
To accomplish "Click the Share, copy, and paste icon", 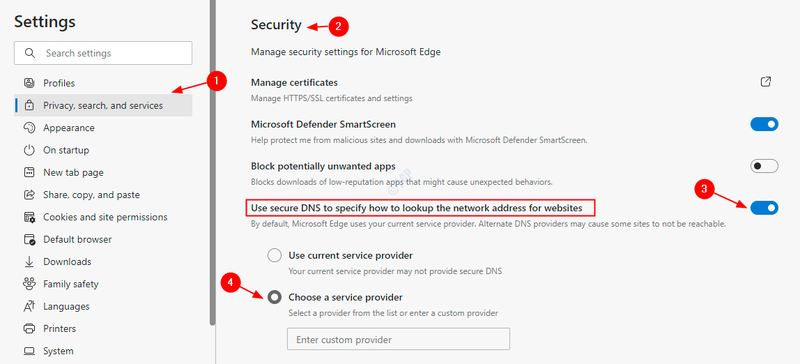I will tap(30, 195).
